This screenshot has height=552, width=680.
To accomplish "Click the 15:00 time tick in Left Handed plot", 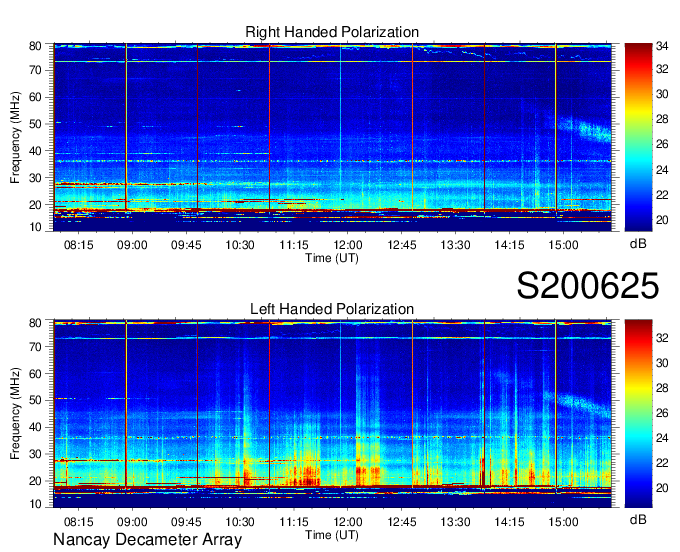I will [x=563, y=522].
